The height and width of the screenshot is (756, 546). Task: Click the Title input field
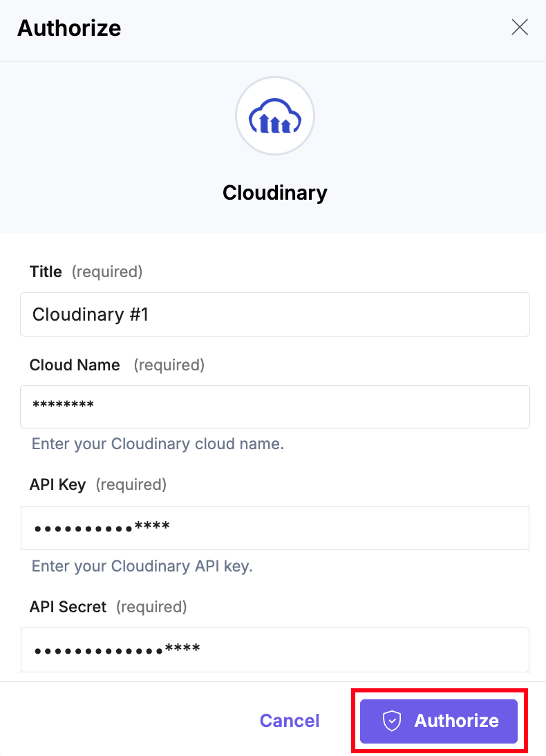coord(275,314)
